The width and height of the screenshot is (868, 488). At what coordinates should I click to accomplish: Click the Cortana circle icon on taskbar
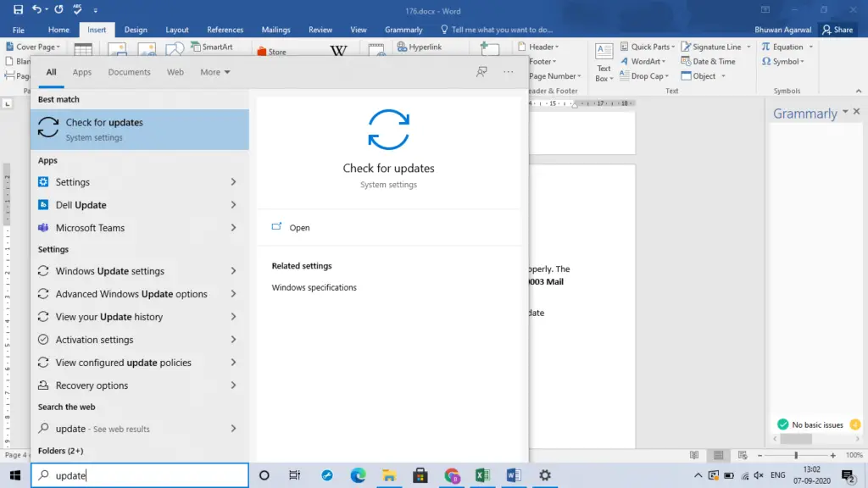(264, 475)
